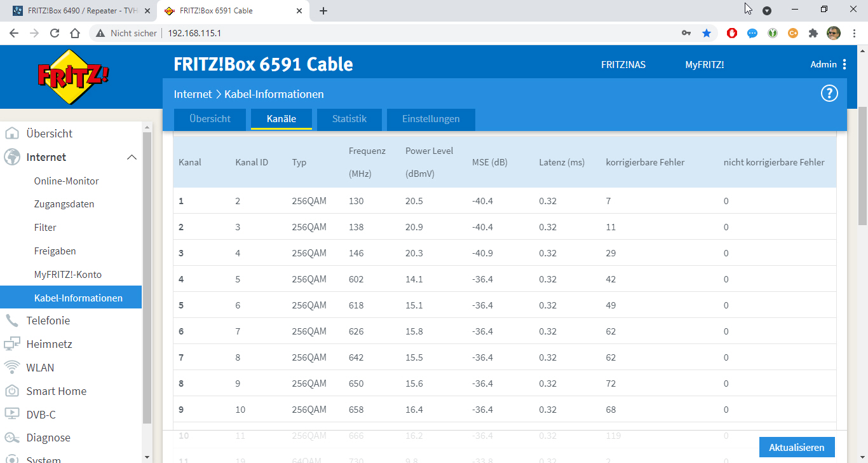Click the Heimnetz network icon
The width and height of the screenshot is (868, 463).
[x=12, y=344]
